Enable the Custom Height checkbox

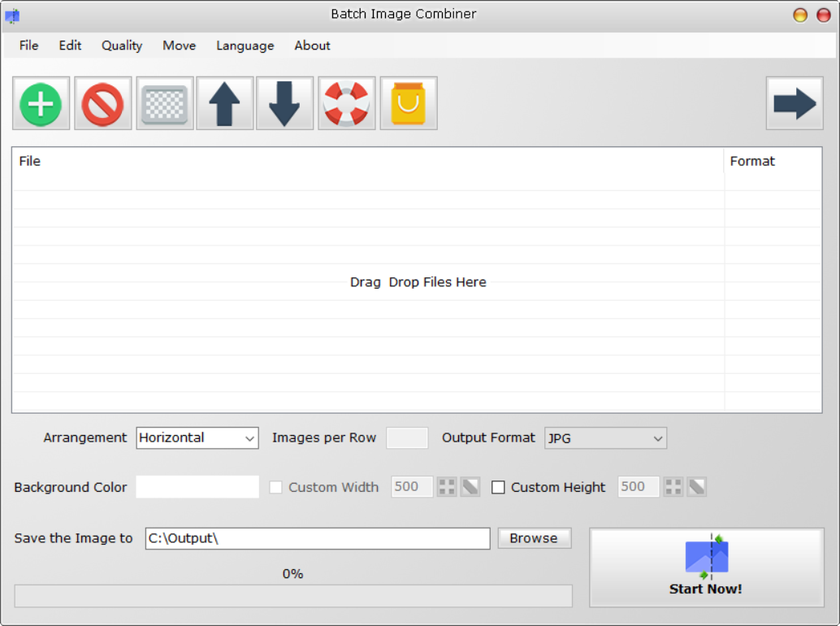499,488
